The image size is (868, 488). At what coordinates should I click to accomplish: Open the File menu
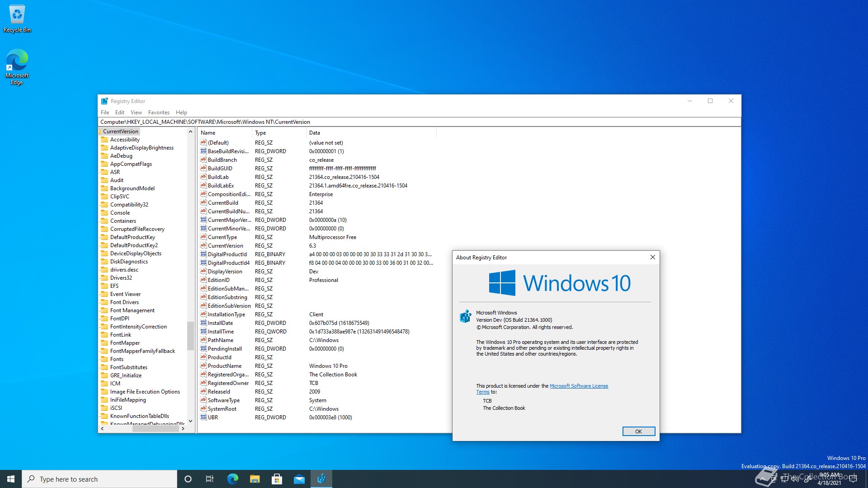(105, 113)
